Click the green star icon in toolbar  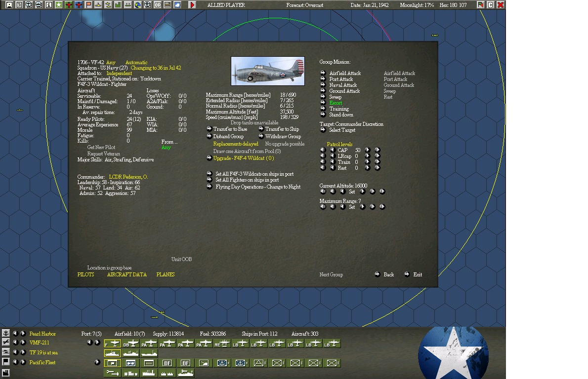coord(58,5)
